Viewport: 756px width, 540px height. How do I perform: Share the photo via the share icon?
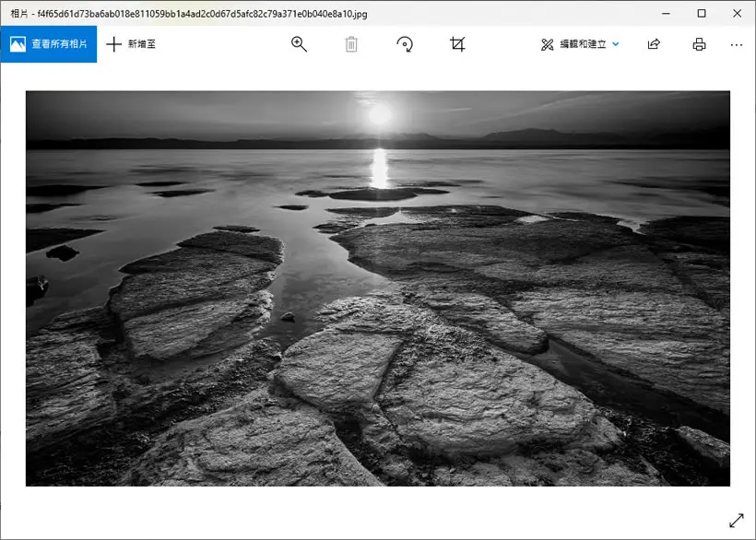pyautogui.click(x=654, y=44)
